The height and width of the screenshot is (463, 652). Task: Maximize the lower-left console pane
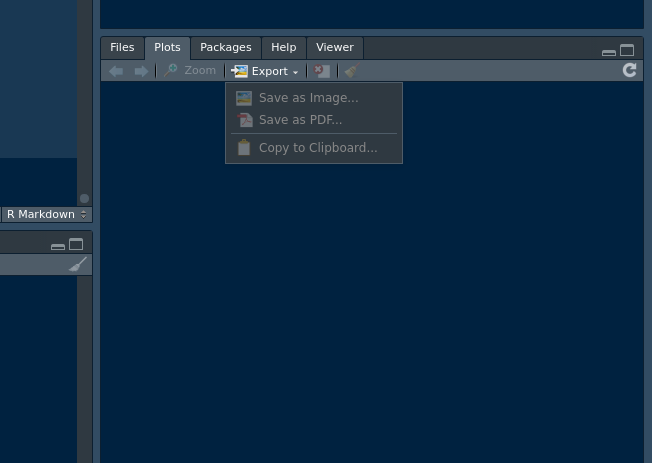coord(76,244)
